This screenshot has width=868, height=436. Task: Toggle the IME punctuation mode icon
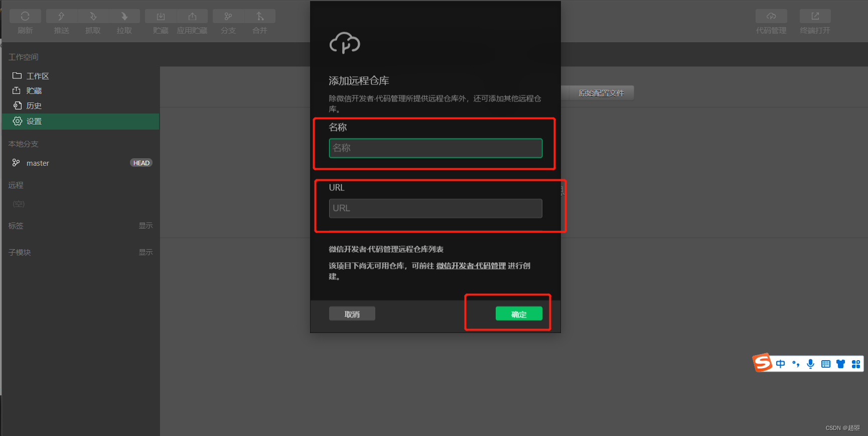(796, 364)
